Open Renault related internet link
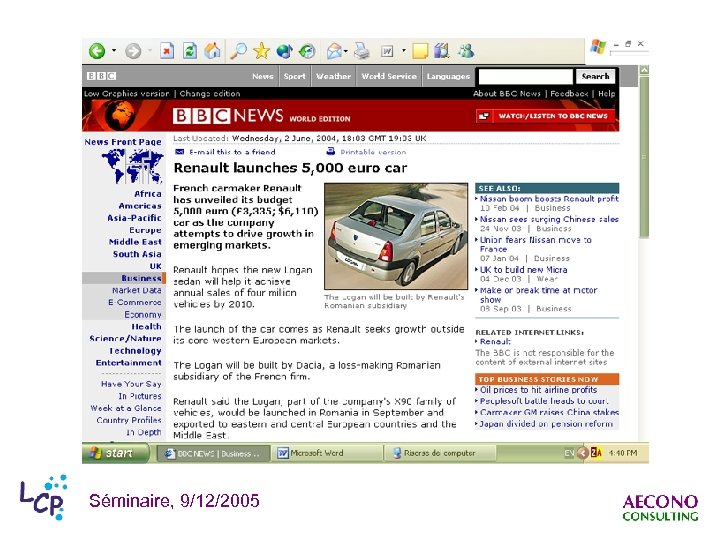This screenshot has height=540, width=720. (495, 342)
